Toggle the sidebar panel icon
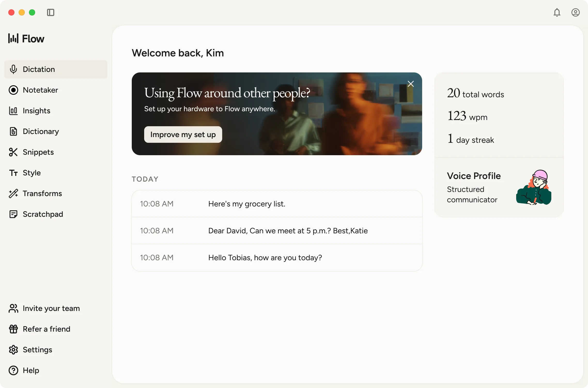This screenshot has width=588, height=388. click(51, 12)
